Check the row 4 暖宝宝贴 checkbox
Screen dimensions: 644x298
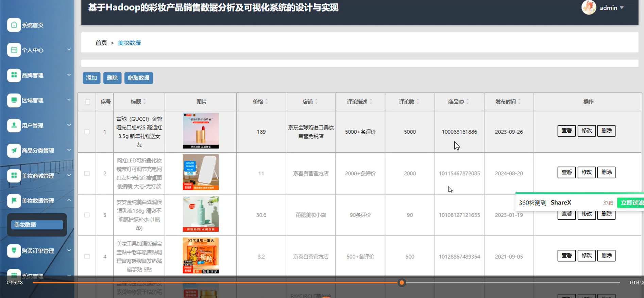click(x=87, y=257)
